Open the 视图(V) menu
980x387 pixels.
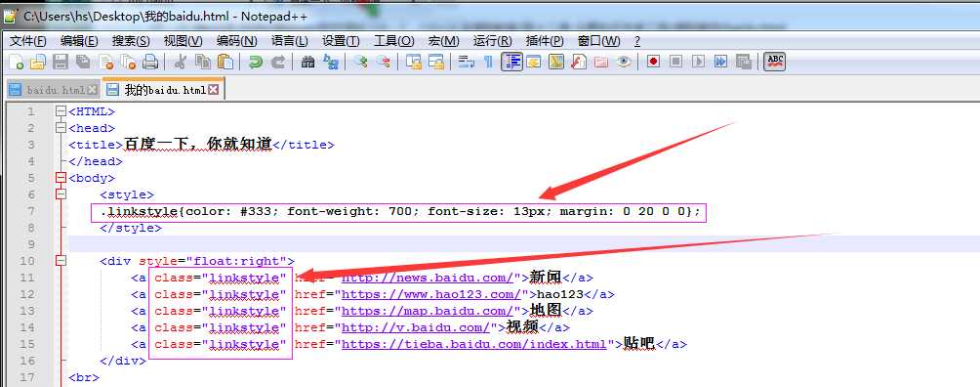(x=183, y=41)
